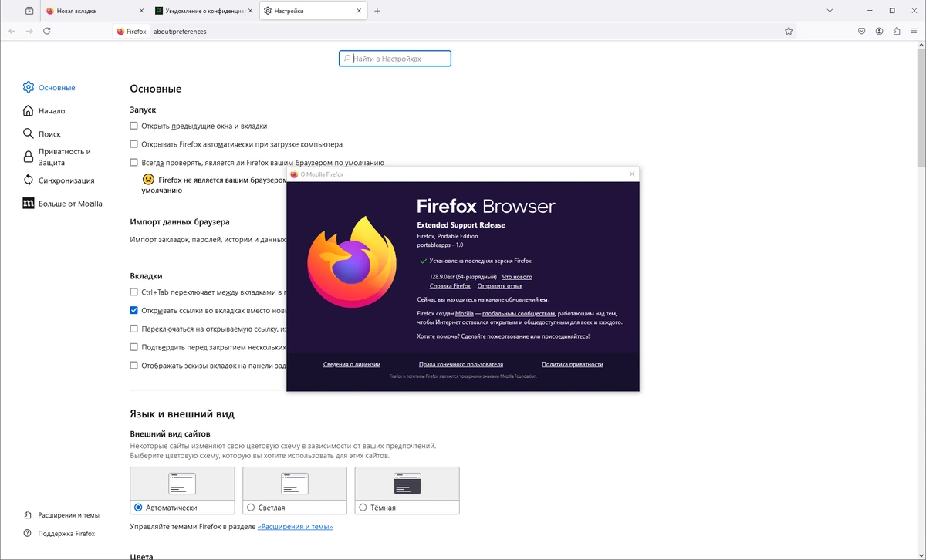Open Сведения о лицензии link
926x560 pixels.
352,364
